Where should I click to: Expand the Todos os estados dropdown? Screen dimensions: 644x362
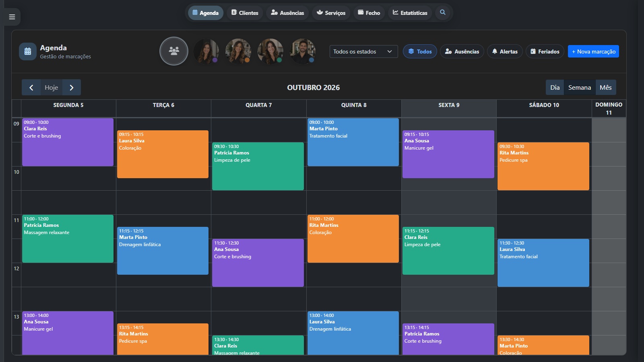coord(363,51)
